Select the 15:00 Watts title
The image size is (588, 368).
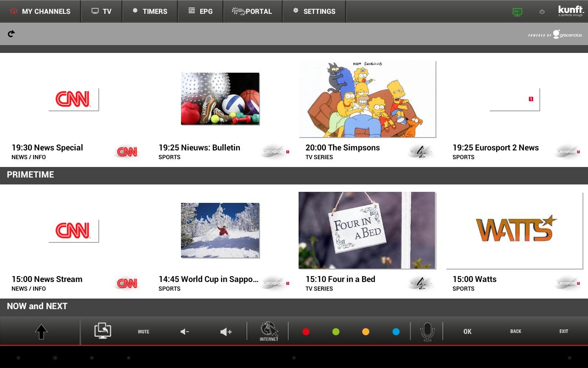pos(475,279)
